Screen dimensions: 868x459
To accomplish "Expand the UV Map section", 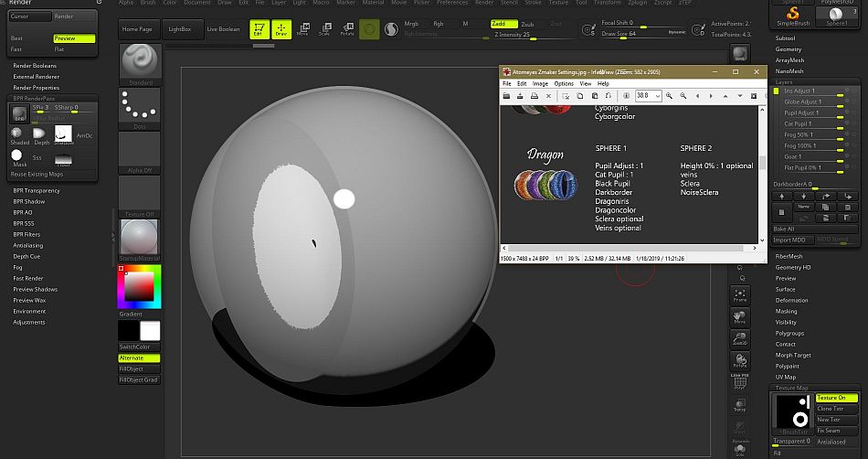I will pyautogui.click(x=786, y=377).
